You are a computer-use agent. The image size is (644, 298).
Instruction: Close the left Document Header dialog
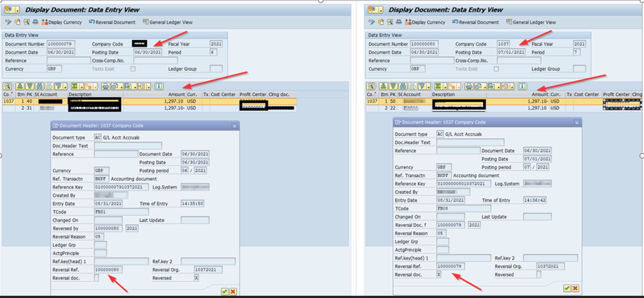click(235, 126)
